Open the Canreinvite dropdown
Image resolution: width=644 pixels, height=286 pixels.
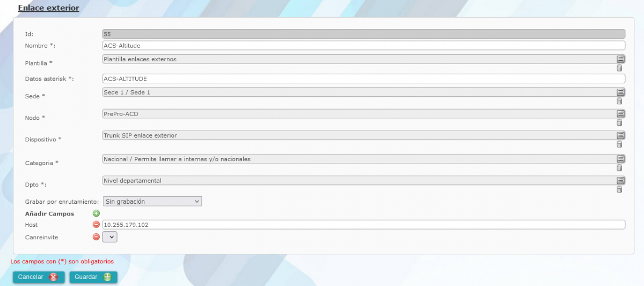pos(109,237)
